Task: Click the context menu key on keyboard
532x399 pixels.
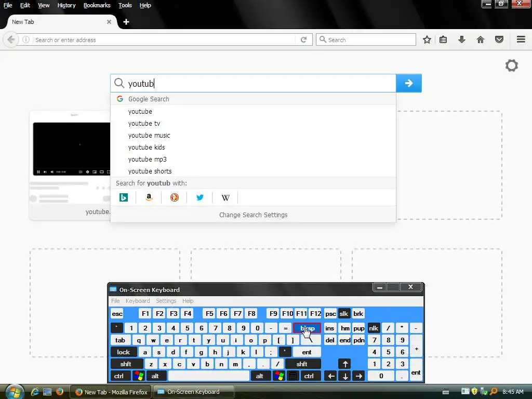Action: point(293,376)
